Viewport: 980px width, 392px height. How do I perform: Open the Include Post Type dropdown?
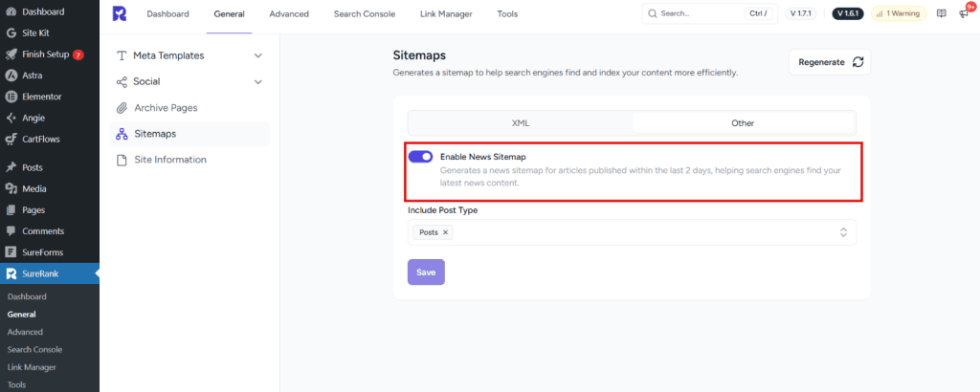click(x=842, y=232)
